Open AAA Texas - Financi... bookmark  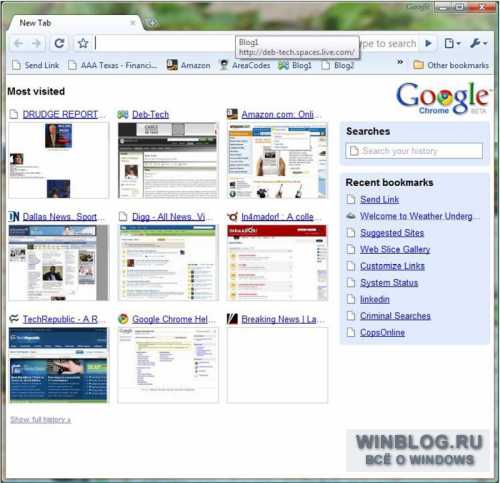(112, 65)
